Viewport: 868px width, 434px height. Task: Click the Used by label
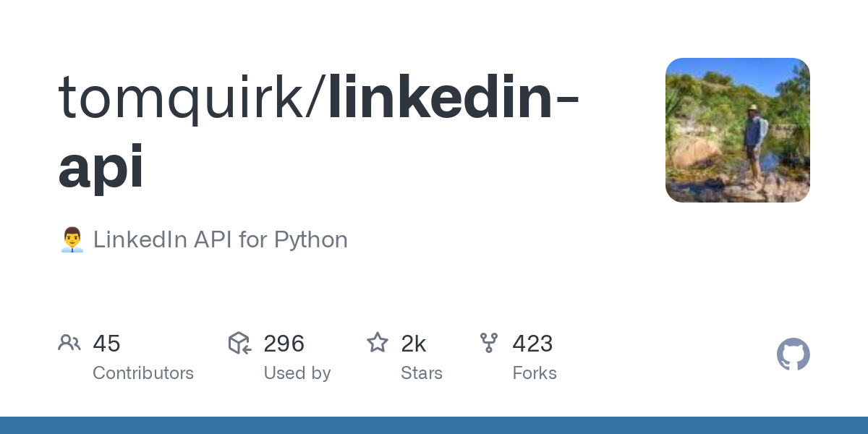[297, 373]
